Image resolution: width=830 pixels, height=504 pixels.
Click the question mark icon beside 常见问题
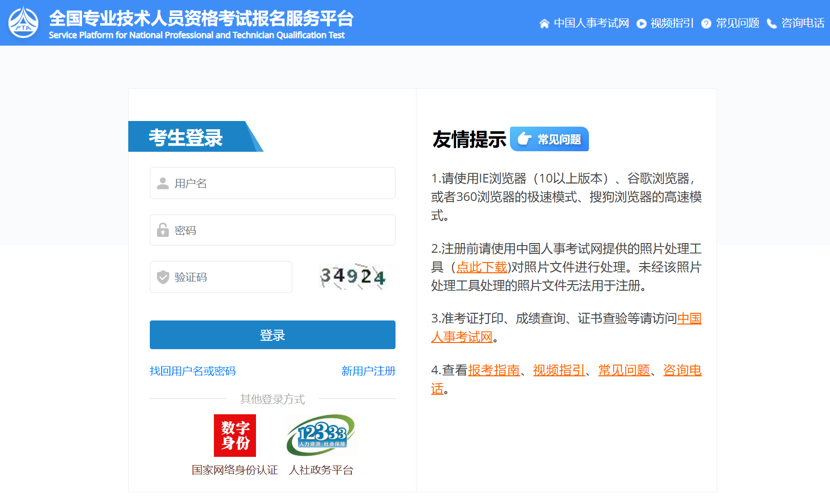[x=706, y=24]
